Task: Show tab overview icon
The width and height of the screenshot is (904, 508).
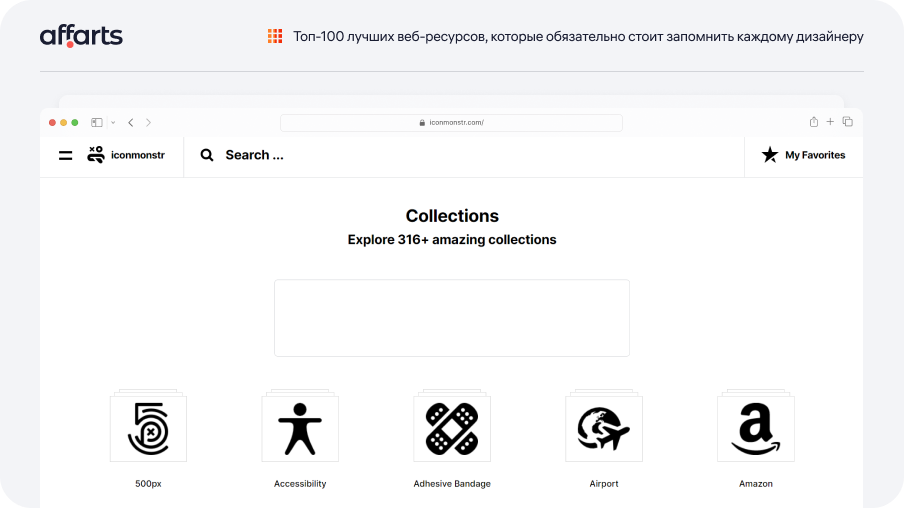Action: click(848, 122)
